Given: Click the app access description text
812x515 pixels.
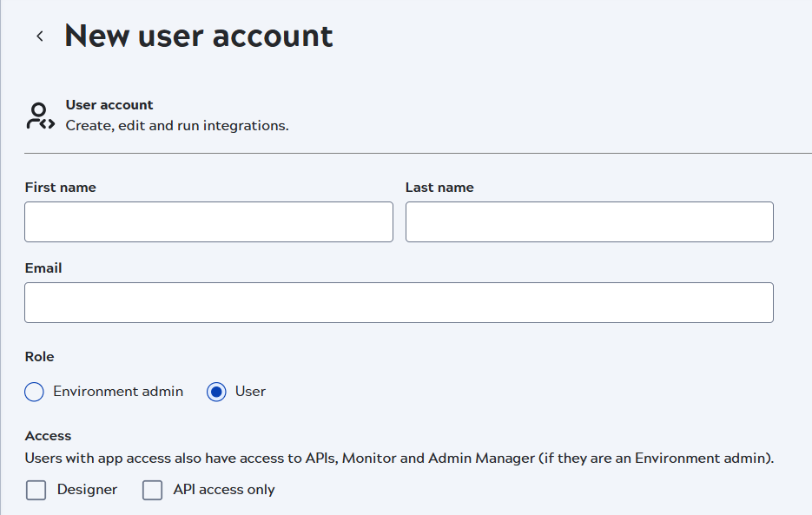Looking at the screenshot, I should pos(399,459).
